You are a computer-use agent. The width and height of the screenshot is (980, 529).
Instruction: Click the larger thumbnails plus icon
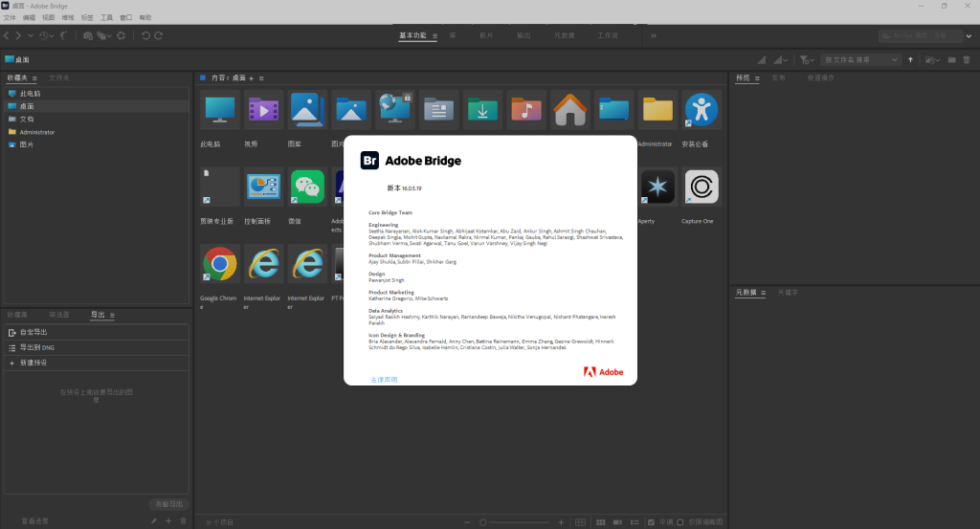tap(561, 522)
